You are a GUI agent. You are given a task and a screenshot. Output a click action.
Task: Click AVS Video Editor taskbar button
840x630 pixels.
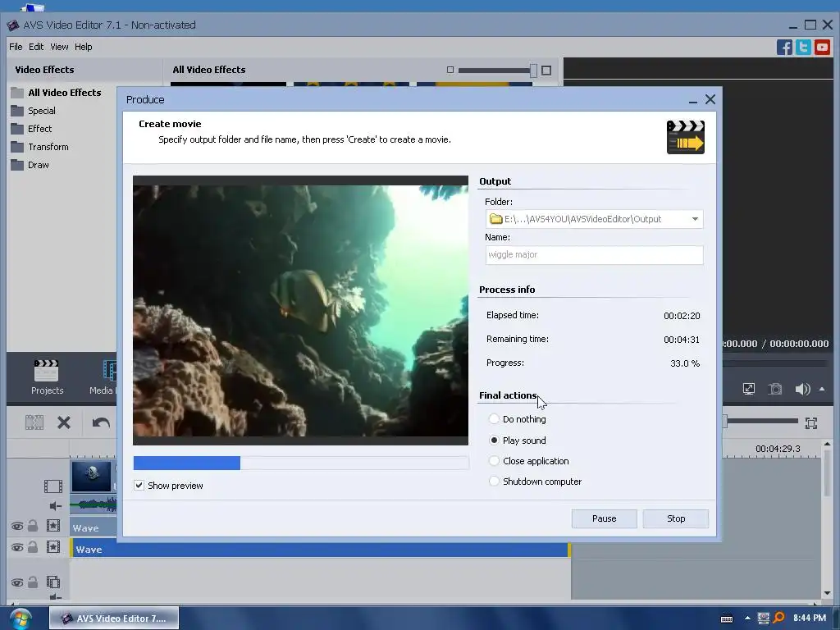point(114,619)
